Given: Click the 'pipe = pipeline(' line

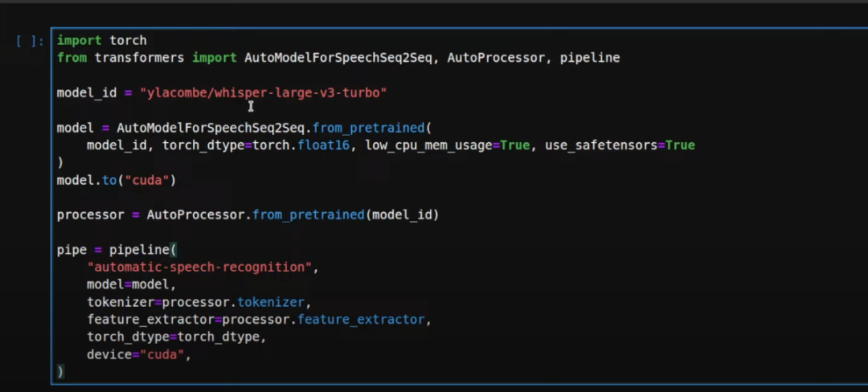Looking at the screenshot, I should point(117,249).
